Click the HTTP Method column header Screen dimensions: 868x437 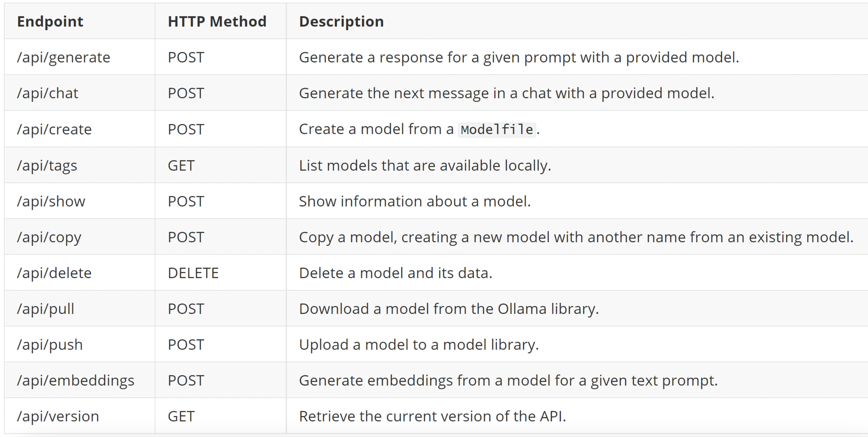pos(217,22)
